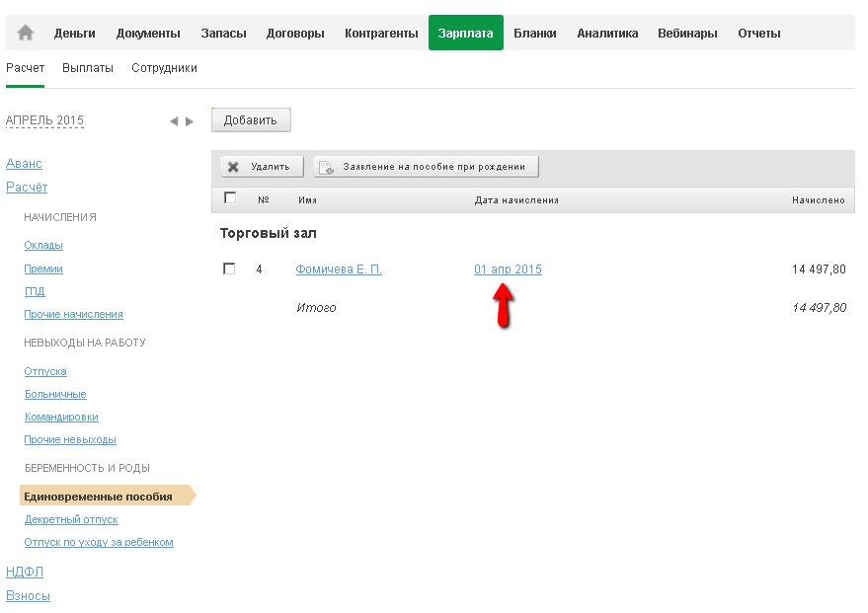Open the Запасы menu
Screen dimensions: 868x613
click(223, 34)
